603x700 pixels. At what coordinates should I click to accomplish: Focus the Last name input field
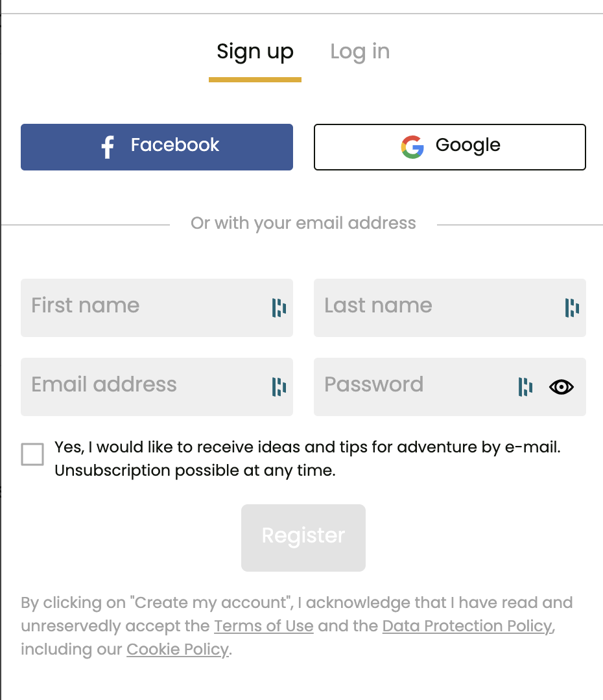(x=450, y=308)
